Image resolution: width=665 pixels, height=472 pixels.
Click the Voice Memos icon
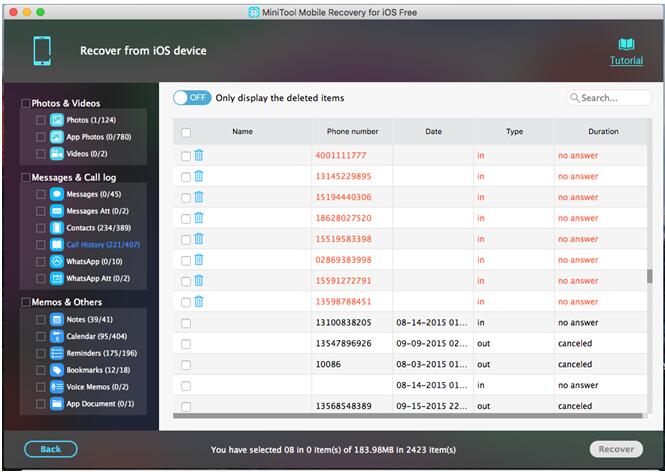[x=56, y=387]
